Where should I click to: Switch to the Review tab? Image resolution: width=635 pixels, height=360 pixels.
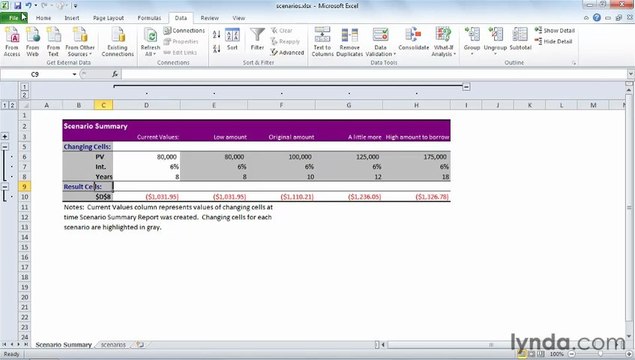point(209,18)
